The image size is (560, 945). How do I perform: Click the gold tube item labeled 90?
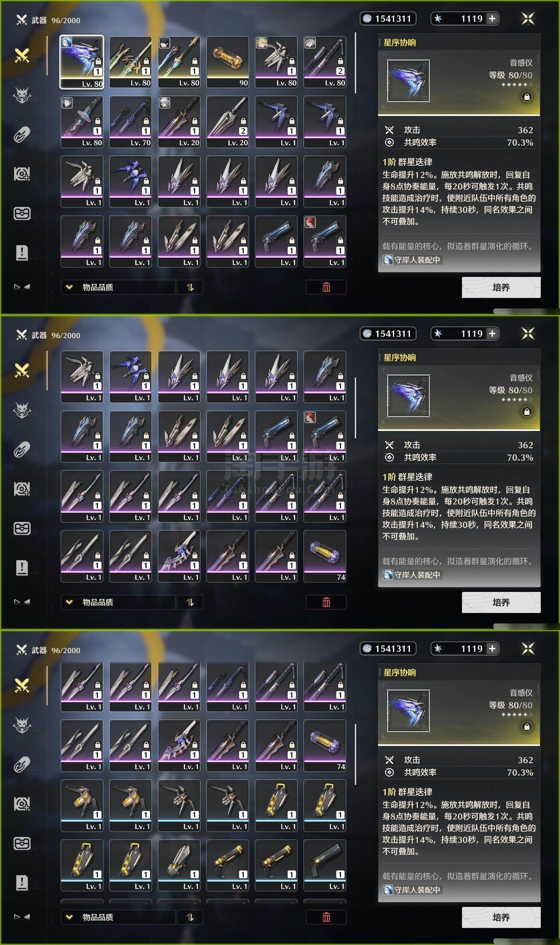coord(227,62)
